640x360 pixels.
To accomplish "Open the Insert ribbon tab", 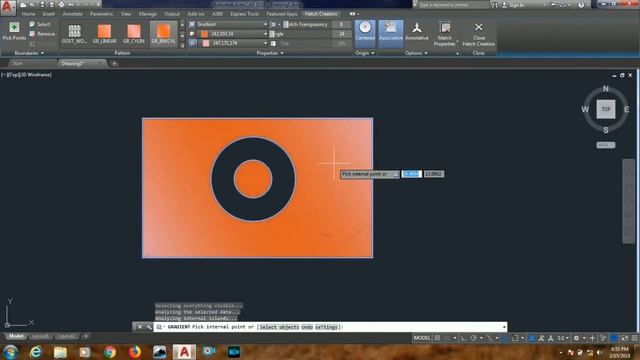I will point(49,14).
